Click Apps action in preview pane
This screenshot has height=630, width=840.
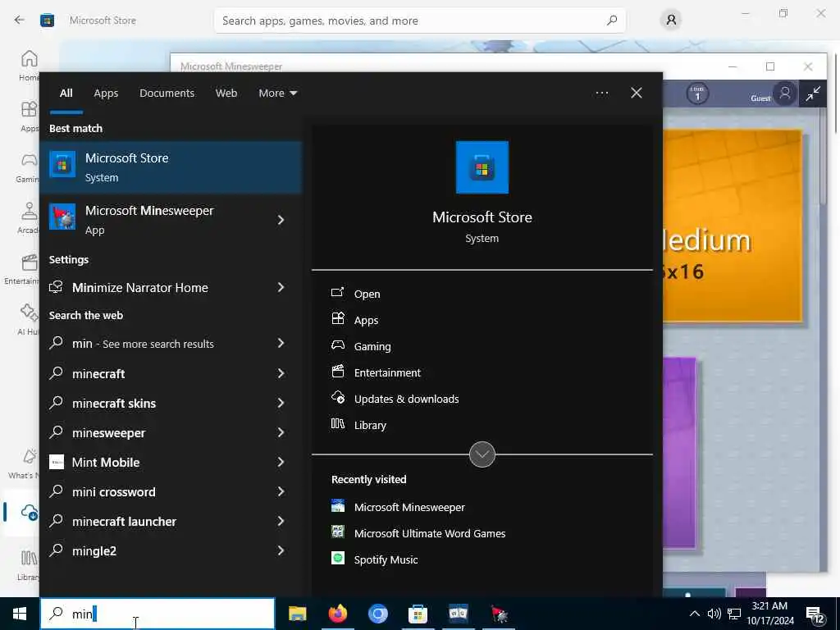click(354, 320)
